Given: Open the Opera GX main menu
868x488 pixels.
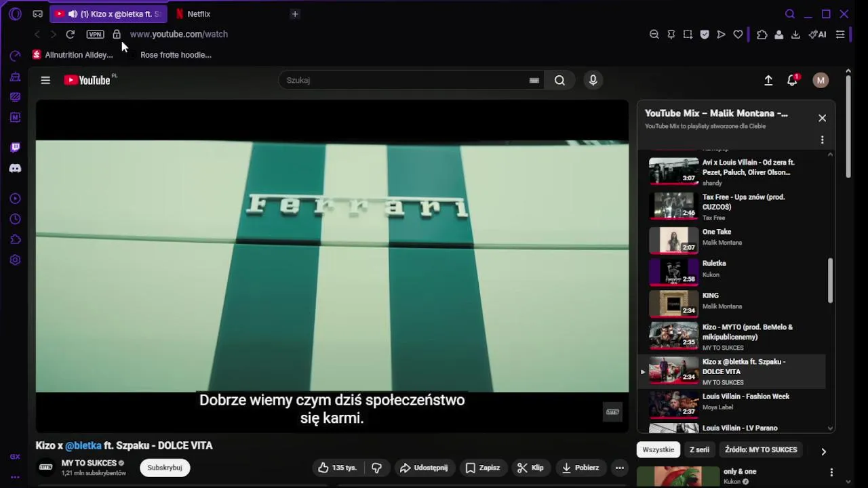Looking at the screenshot, I should (x=15, y=14).
